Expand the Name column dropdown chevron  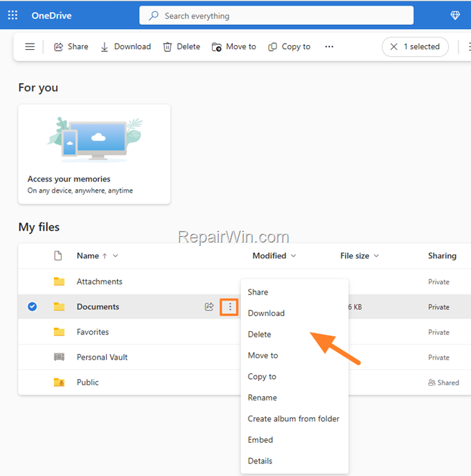[x=116, y=256]
